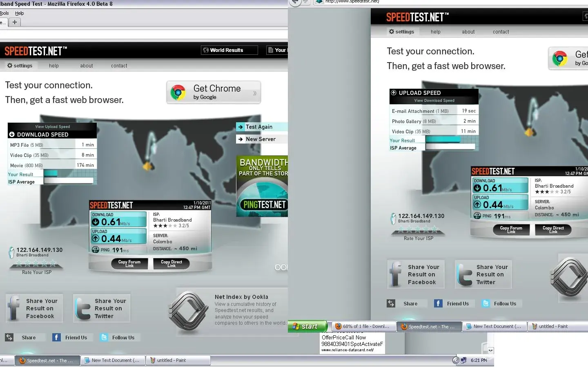Screen dimensions: 588x368
Task: Open a new Firefox tab with plus button
Action: click(15, 22)
